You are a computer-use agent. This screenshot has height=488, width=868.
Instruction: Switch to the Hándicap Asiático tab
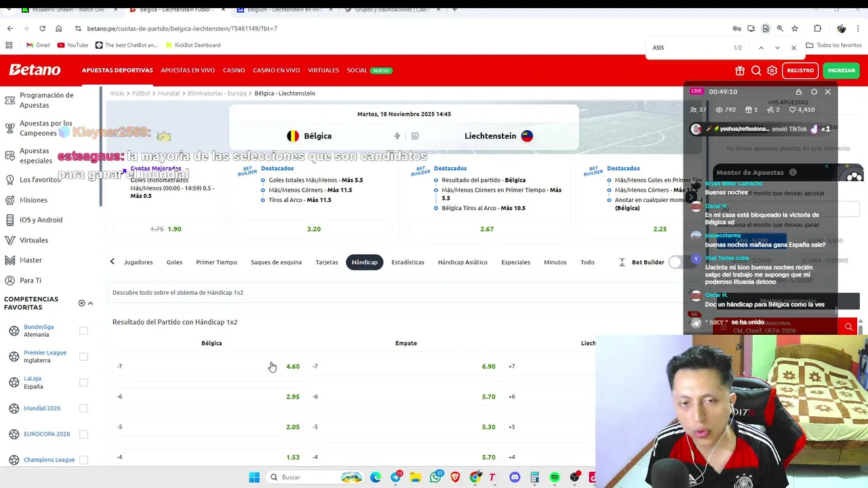(x=462, y=262)
